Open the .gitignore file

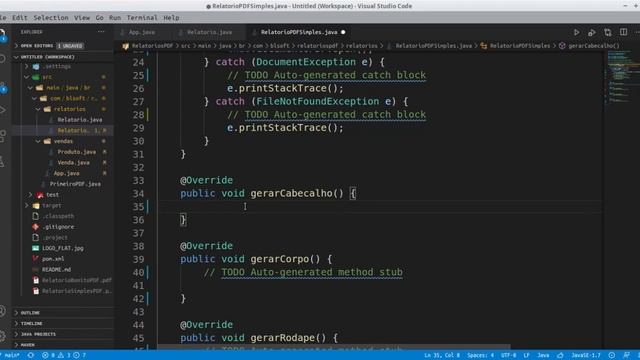(58, 227)
